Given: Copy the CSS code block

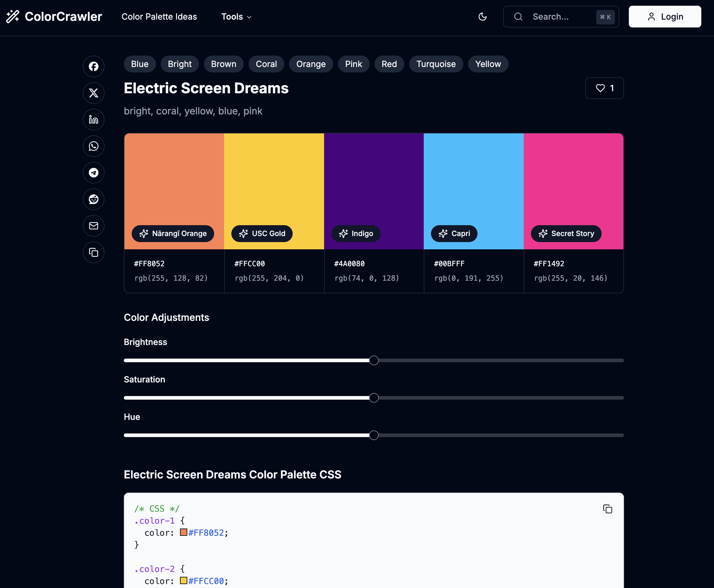Looking at the screenshot, I should tap(607, 509).
